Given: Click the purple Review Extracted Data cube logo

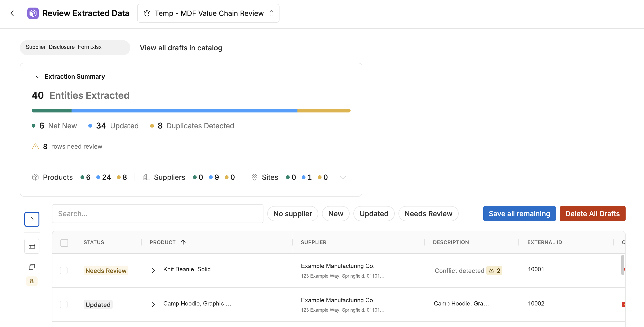Looking at the screenshot, I should (33, 13).
